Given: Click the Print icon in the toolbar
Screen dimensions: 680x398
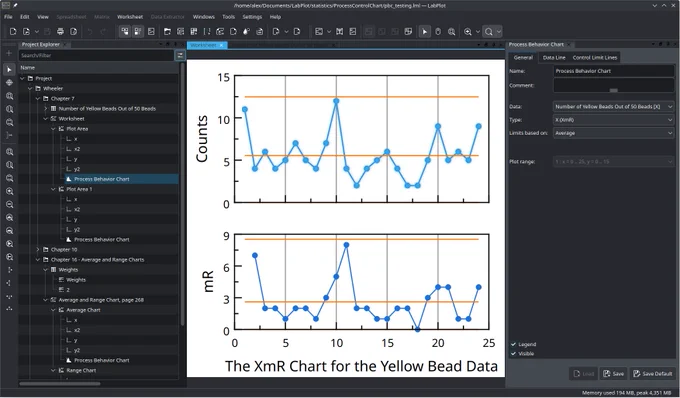Looking at the screenshot, I should tap(60, 32).
